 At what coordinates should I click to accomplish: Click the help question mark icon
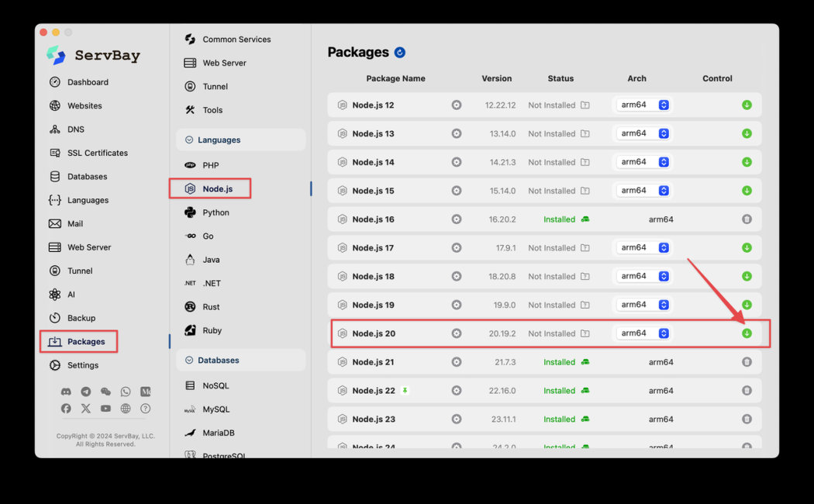coord(145,409)
